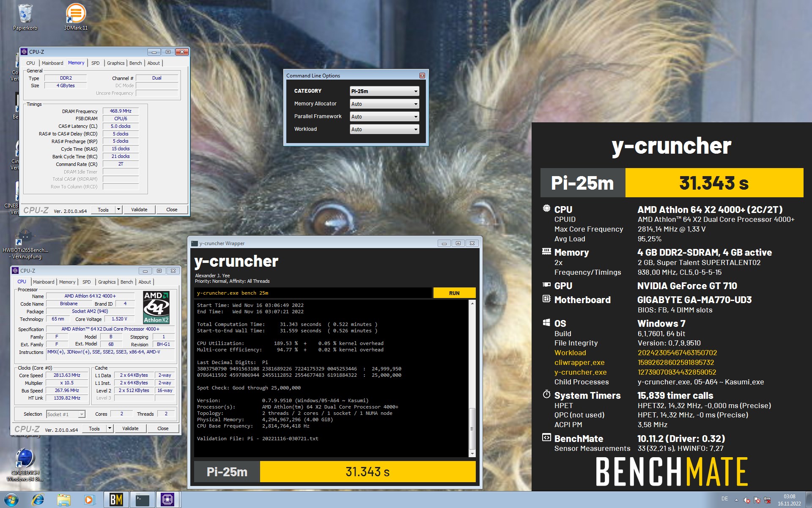Expand Tools arrow in lower CPU-Z window
This screenshot has width=812, height=508.
point(110,428)
